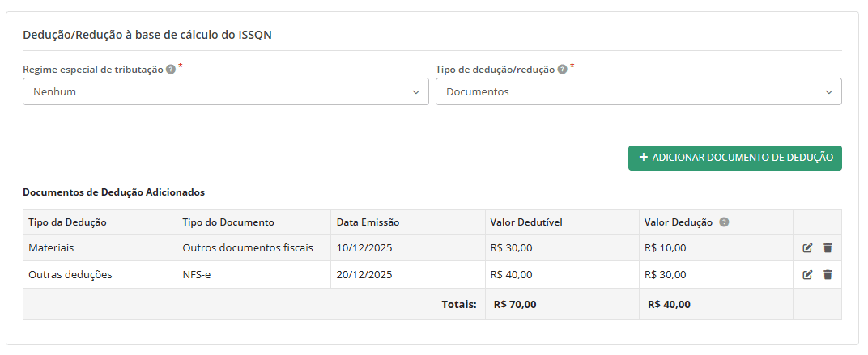The height and width of the screenshot is (355, 868).
Task: Click the Valor Dedutível column header
Action: point(526,222)
